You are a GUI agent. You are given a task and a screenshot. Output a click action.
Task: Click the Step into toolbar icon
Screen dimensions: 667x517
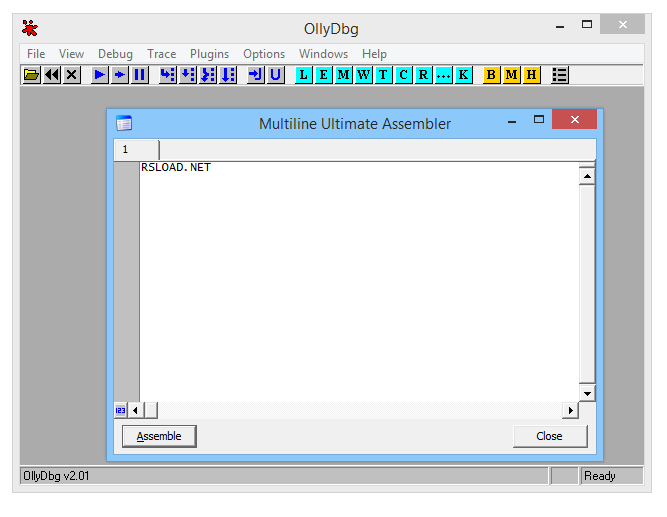click(x=168, y=75)
